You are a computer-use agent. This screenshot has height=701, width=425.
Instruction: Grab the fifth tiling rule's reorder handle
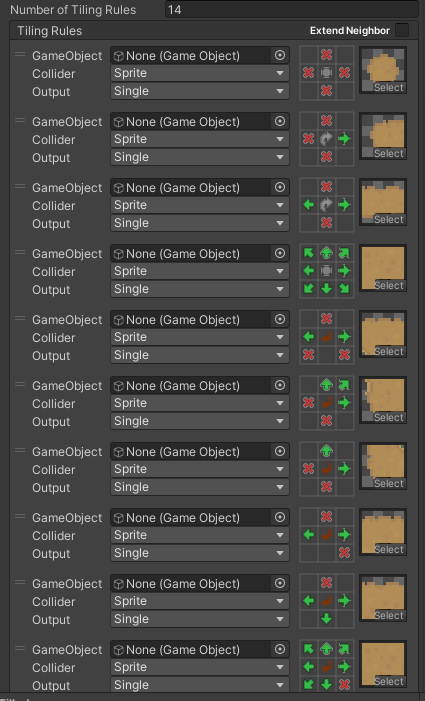20,318
